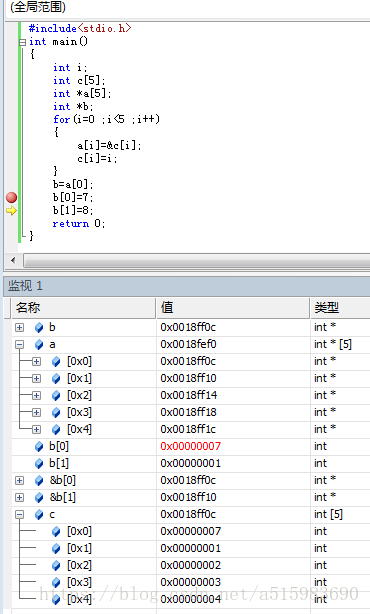Select value 0x00000001 in b[1] row
The width and height of the screenshot is (370, 614).
tap(191, 464)
